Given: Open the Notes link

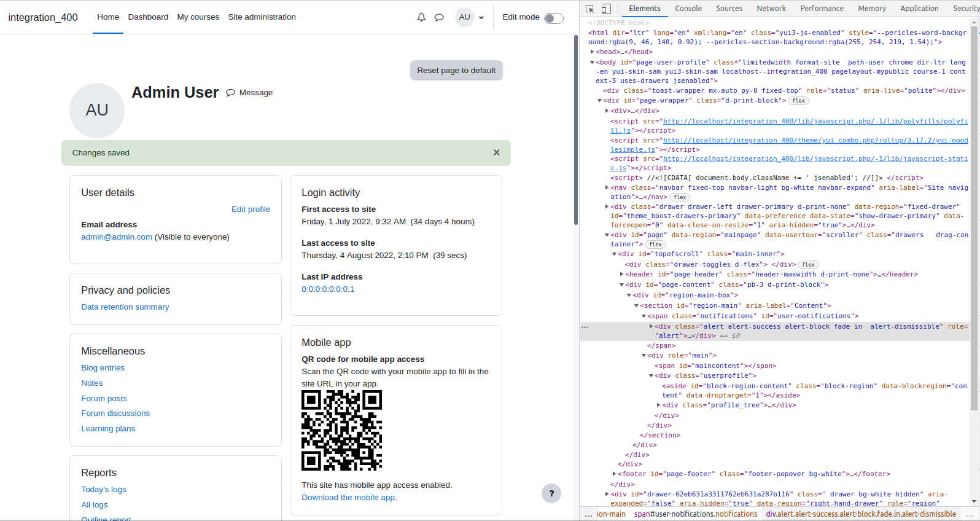Looking at the screenshot, I should pos(92,383).
